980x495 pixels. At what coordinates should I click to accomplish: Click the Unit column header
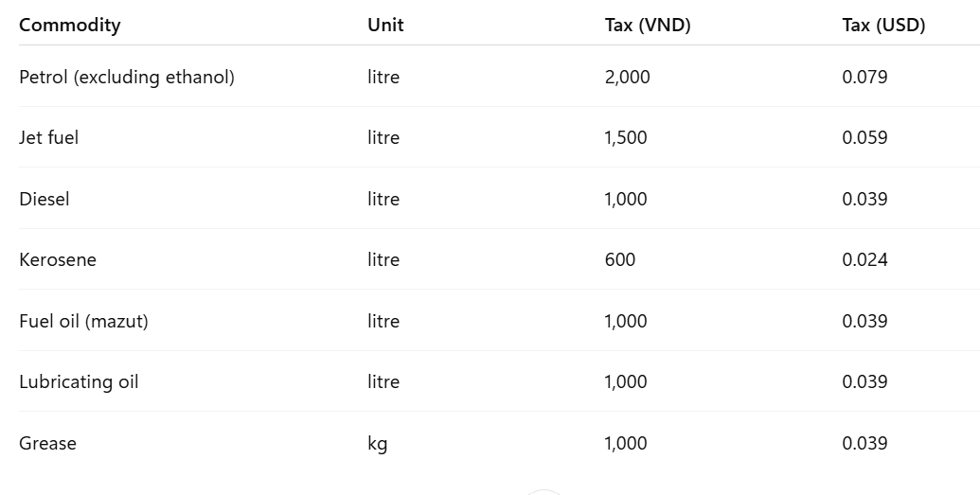[x=385, y=26]
